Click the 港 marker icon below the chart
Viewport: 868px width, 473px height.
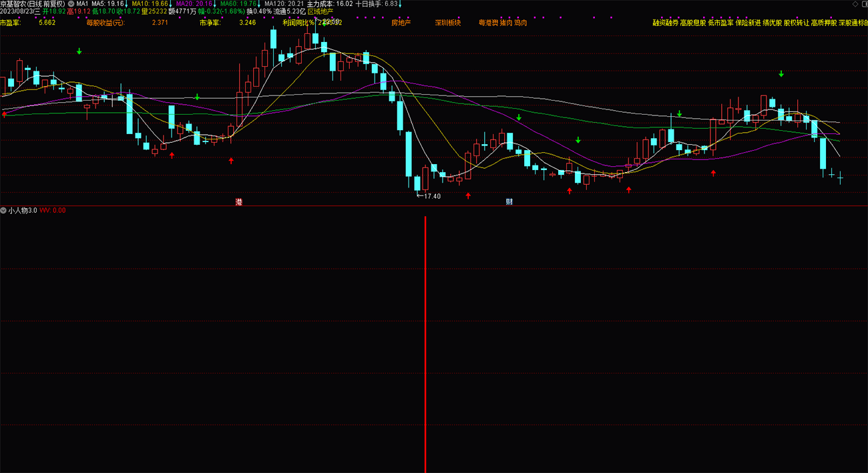[x=239, y=201]
